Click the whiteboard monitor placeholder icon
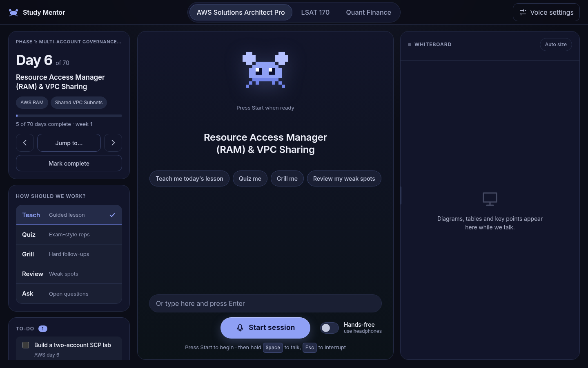 point(490,199)
